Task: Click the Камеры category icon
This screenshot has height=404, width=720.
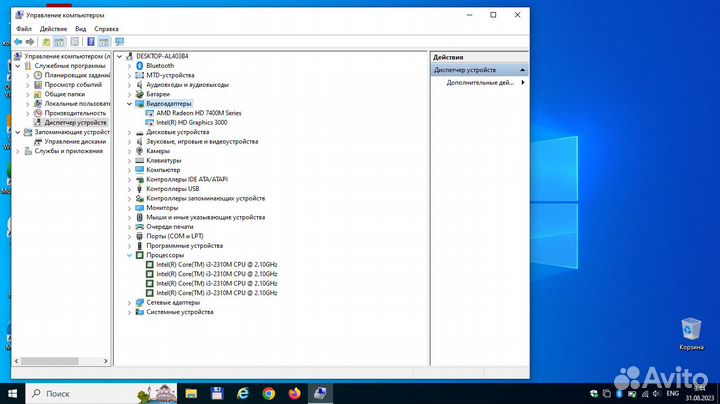Action: pos(140,151)
